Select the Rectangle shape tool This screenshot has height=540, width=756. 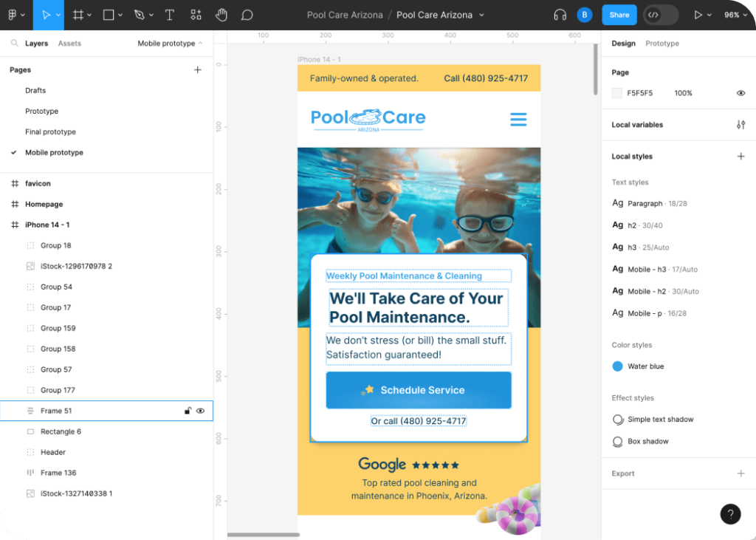(109, 15)
